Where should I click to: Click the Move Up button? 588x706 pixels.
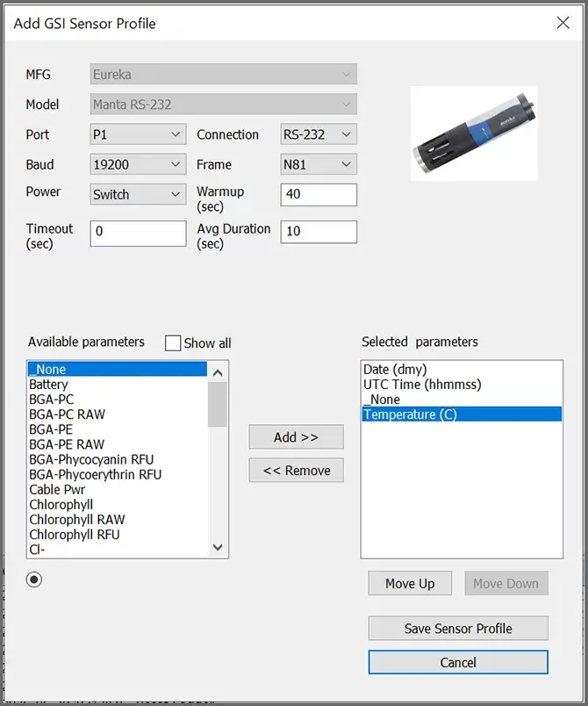point(410,584)
